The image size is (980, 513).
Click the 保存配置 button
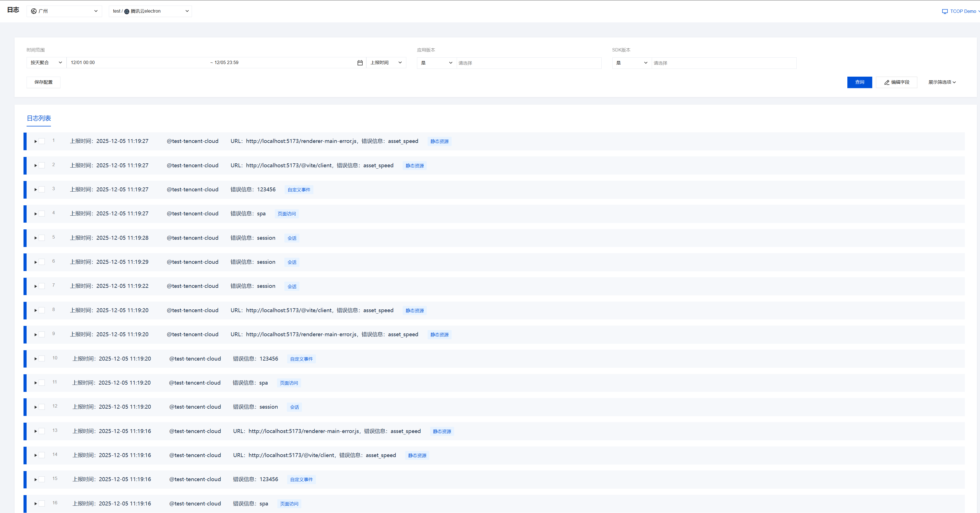43,82
